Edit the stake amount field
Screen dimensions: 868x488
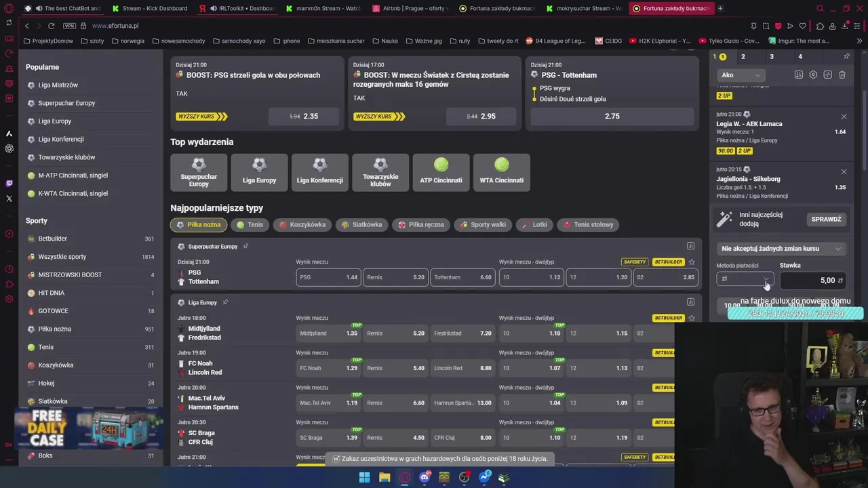[x=813, y=280]
